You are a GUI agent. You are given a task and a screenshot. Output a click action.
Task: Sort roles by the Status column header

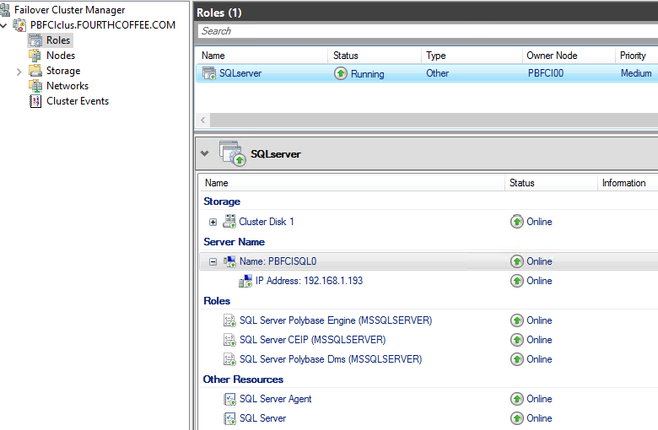pos(374,55)
